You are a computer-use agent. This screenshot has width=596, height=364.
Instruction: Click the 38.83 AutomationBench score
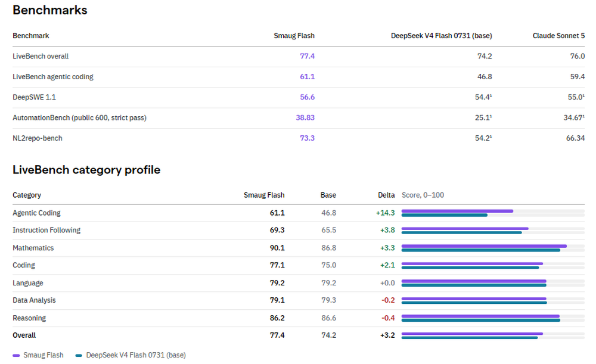pyautogui.click(x=305, y=118)
